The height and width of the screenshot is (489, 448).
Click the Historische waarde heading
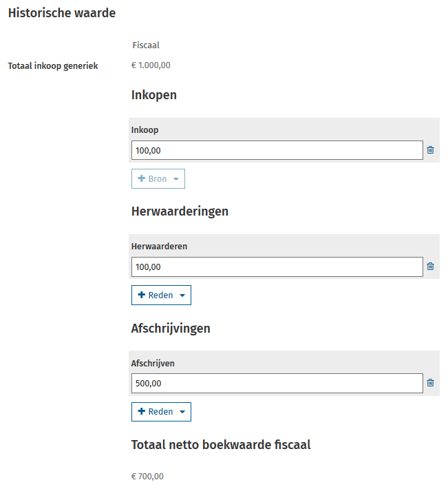pos(62,13)
